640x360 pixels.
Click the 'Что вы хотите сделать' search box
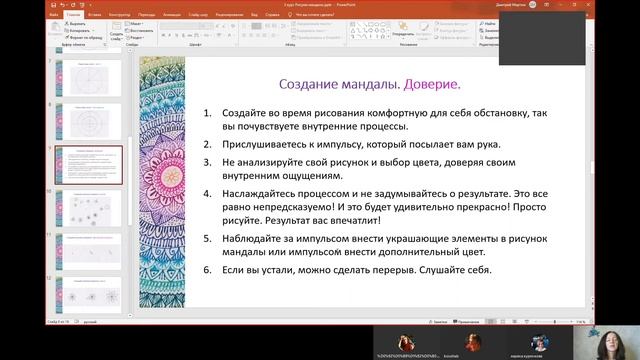[311, 15]
